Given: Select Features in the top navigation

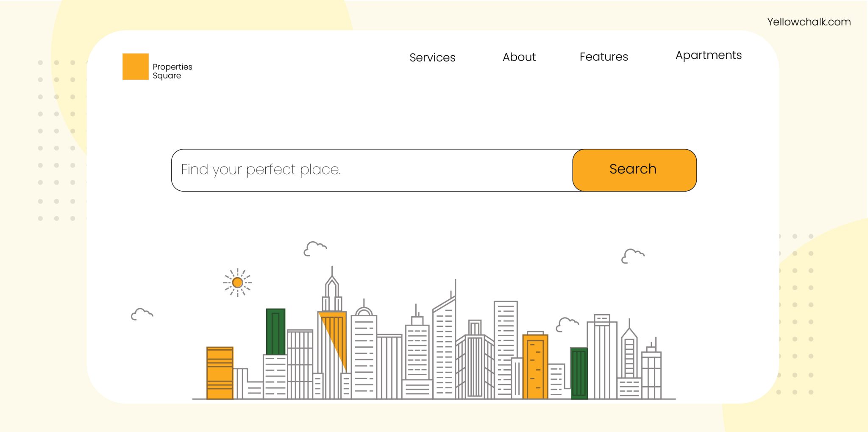Looking at the screenshot, I should coord(603,57).
